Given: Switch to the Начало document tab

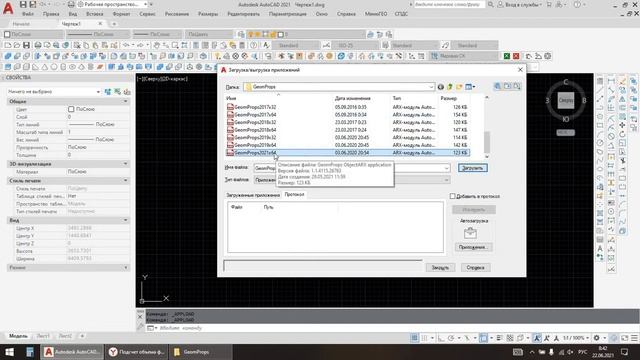Looking at the screenshot, I should pos(21,24).
